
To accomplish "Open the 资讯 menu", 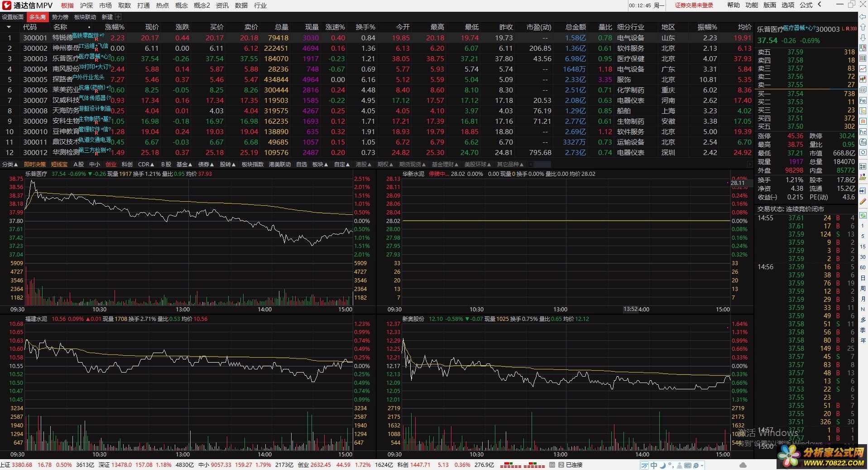I will [x=222, y=5].
